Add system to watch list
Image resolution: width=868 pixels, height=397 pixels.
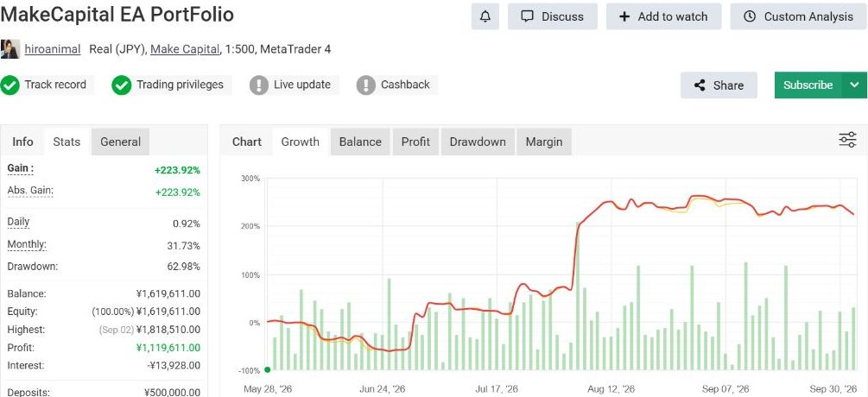click(x=663, y=16)
